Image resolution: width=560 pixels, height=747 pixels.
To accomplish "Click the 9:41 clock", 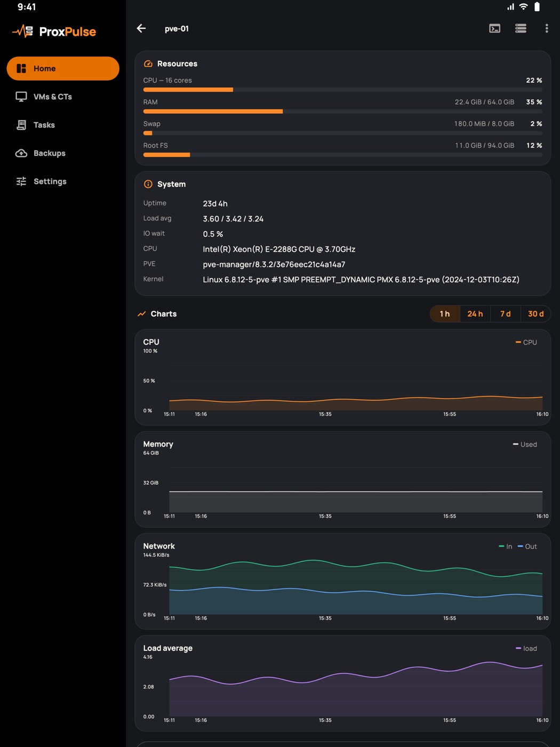I will pyautogui.click(x=27, y=7).
